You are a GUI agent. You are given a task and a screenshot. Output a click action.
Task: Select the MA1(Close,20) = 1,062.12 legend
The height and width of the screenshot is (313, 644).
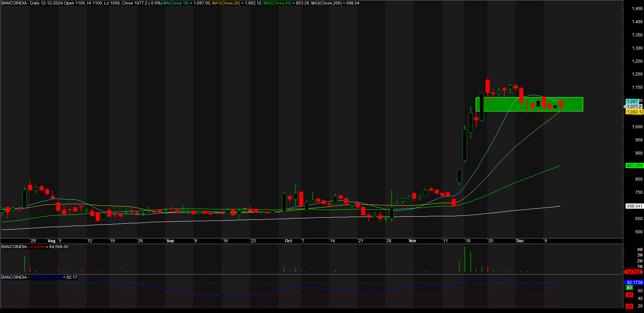[x=237, y=3]
